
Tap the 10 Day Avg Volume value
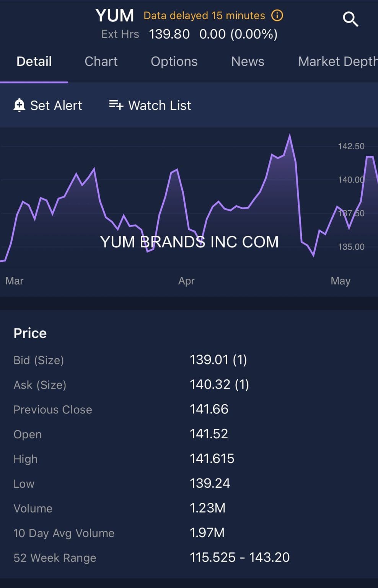click(207, 532)
